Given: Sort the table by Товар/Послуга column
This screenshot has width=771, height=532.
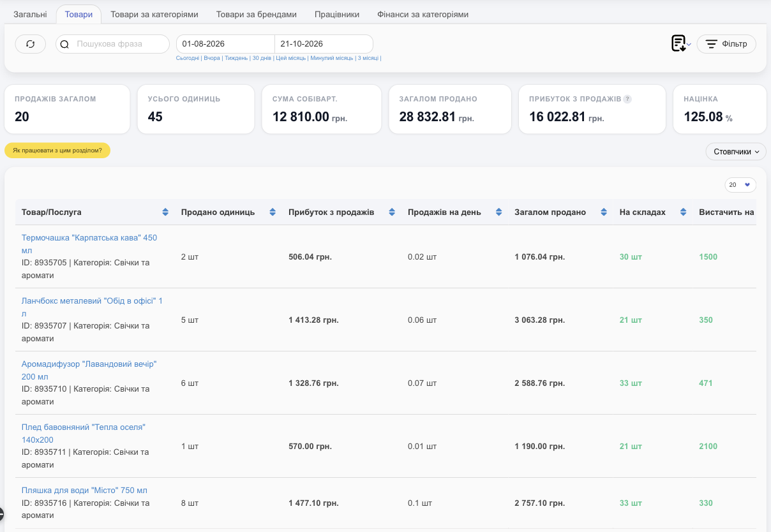Looking at the screenshot, I should [165, 212].
